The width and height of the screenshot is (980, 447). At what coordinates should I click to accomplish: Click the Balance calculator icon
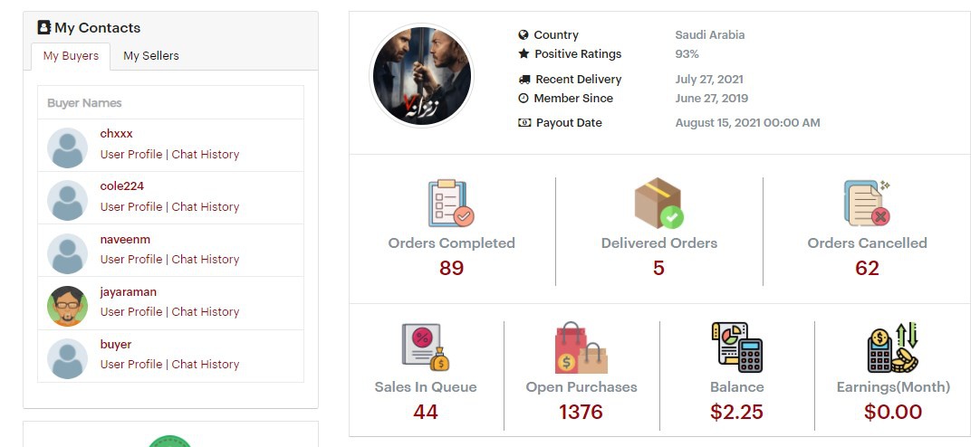point(736,347)
